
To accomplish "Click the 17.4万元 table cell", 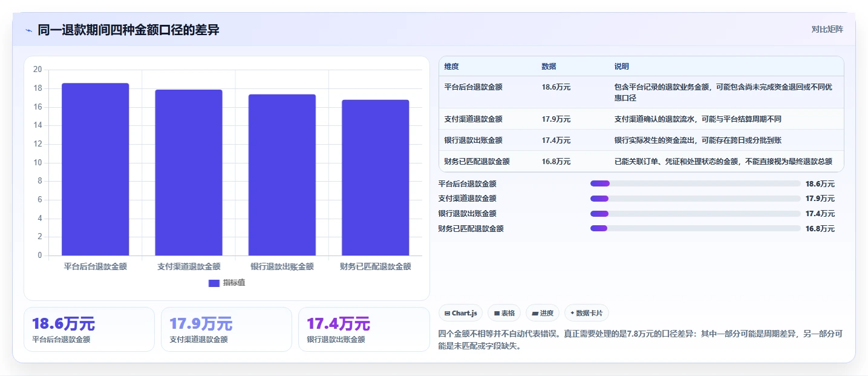I will 556,140.
